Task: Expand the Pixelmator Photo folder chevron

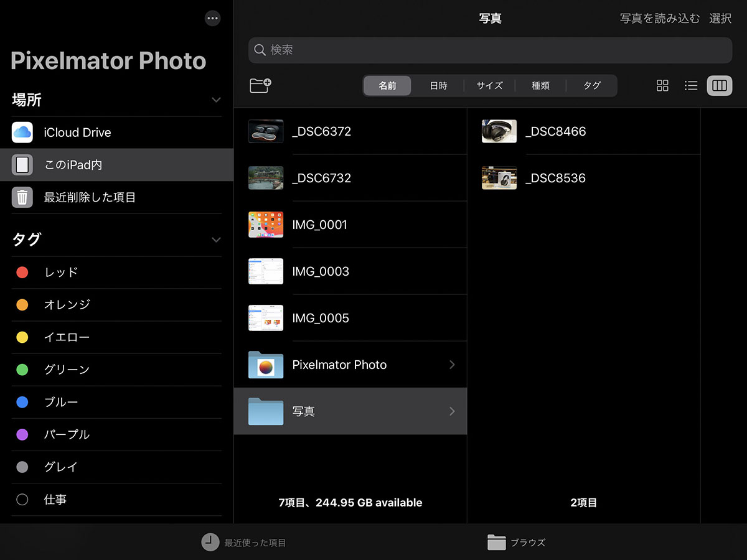Action: click(x=452, y=365)
